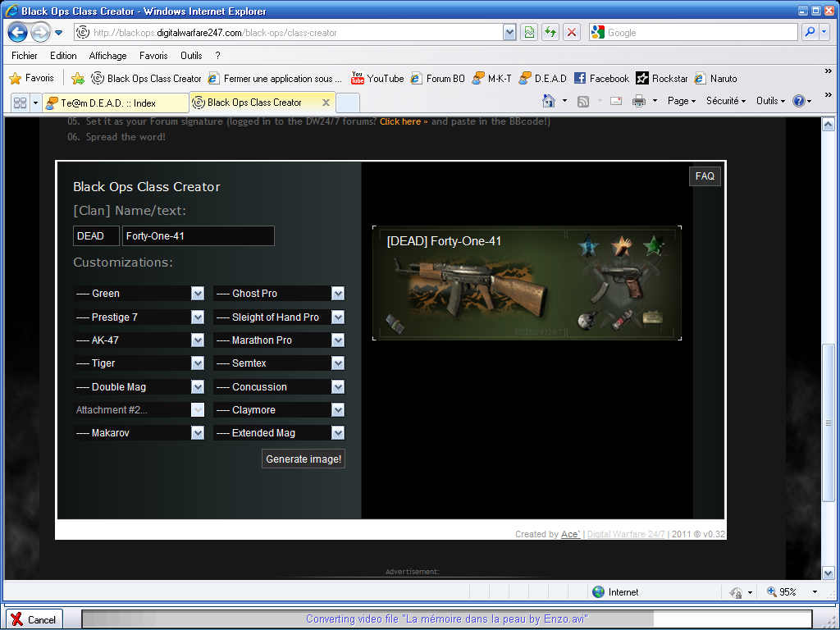Viewport: 840px width, 630px height.
Task: Open the Fichier menu
Action: tap(24, 56)
